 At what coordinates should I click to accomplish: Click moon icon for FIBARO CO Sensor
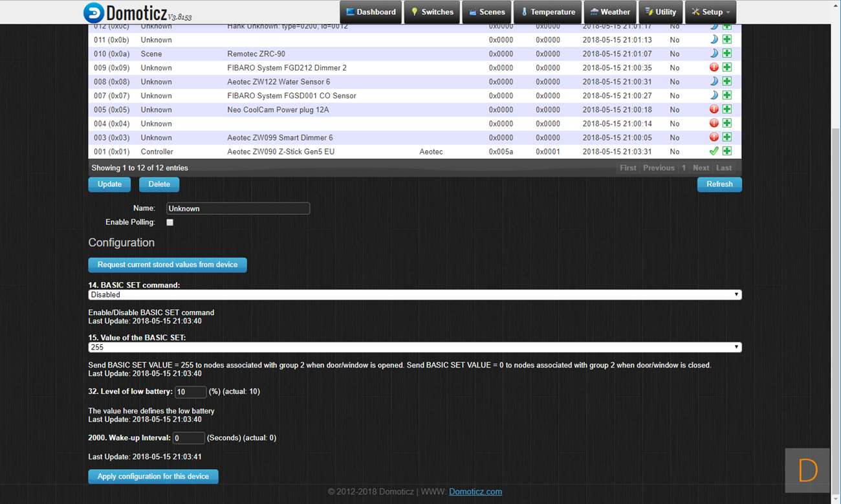714,95
